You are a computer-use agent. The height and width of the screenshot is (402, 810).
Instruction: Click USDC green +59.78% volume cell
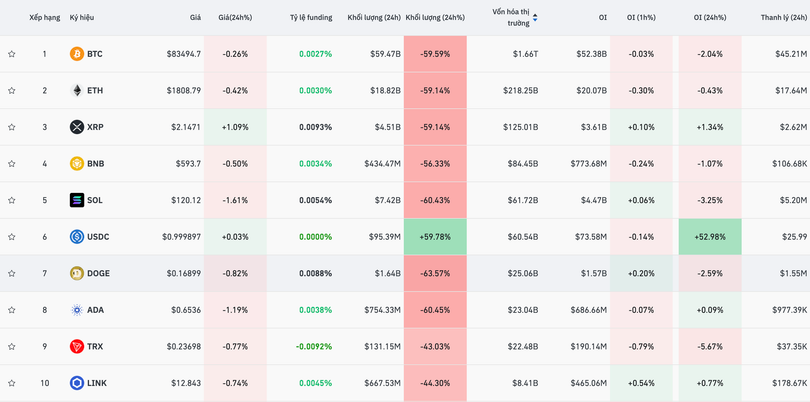(x=435, y=237)
